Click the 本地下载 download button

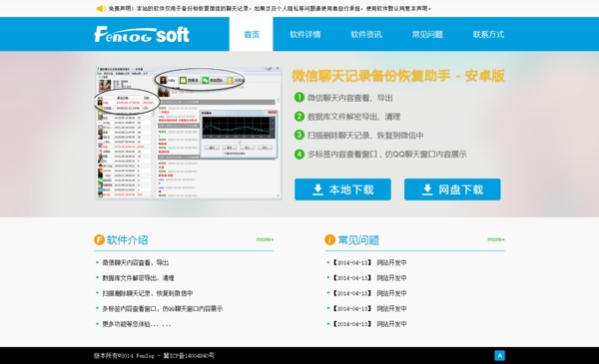click(342, 189)
